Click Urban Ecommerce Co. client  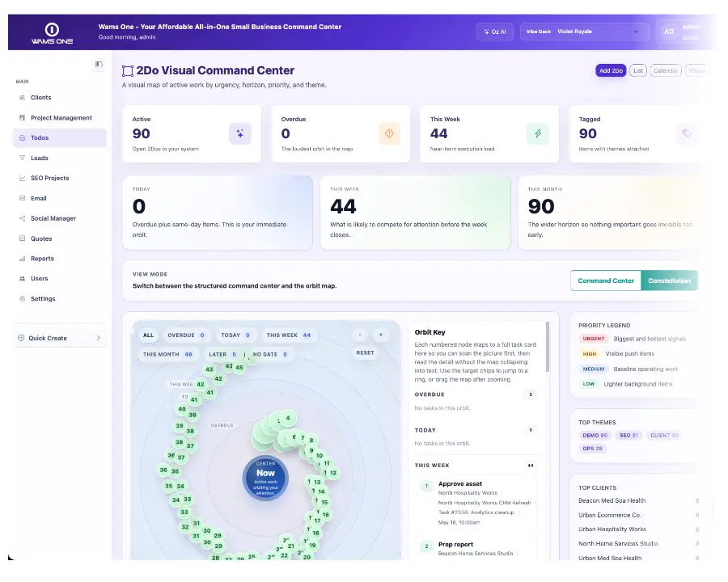tap(610, 515)
